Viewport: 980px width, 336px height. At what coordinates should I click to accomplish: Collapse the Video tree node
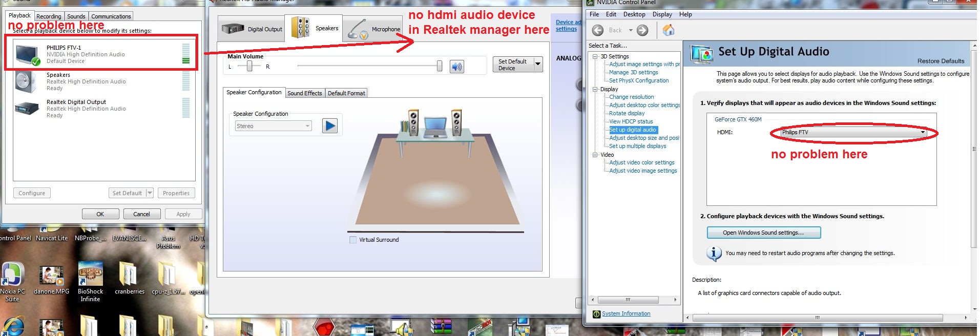pos(595,155)
